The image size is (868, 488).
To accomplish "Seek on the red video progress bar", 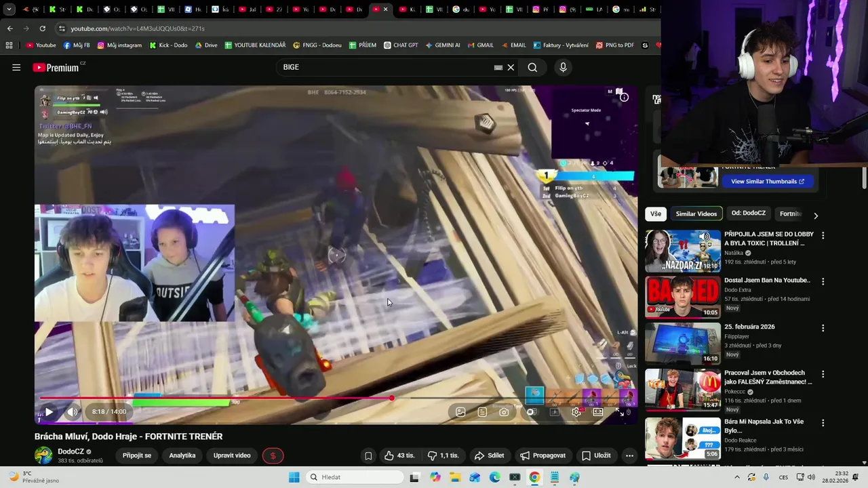I will 335,398.
